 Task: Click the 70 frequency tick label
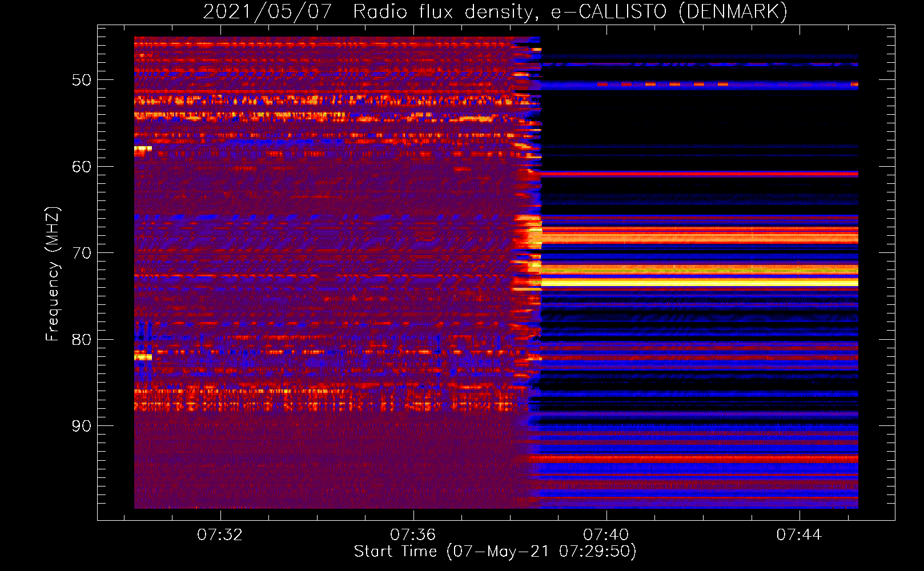82,253
